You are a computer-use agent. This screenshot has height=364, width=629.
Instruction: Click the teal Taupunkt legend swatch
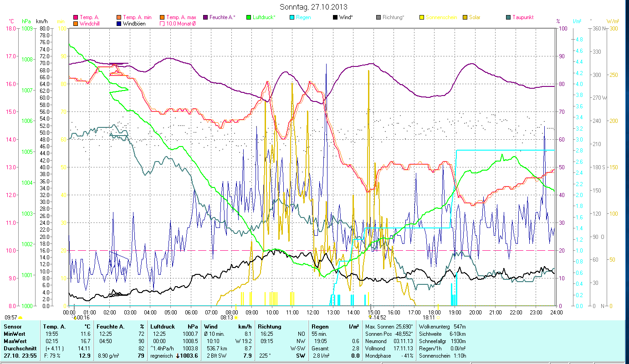click(x=508, y=17)
